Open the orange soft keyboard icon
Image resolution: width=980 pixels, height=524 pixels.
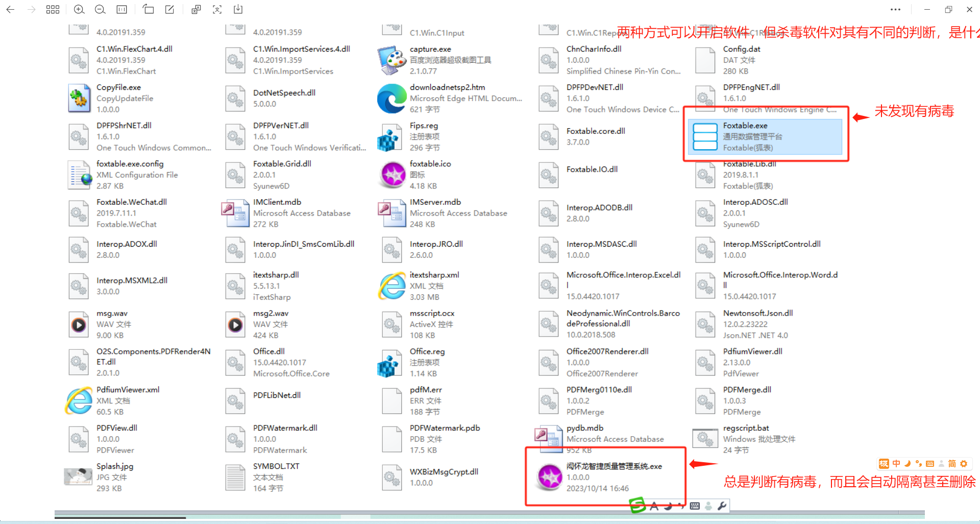click(930, 464)
